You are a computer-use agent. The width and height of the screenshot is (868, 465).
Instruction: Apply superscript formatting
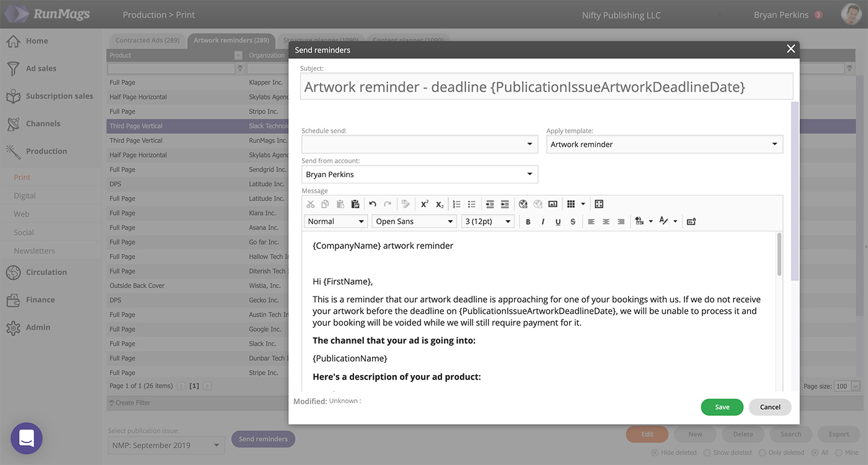pos(425,204)
